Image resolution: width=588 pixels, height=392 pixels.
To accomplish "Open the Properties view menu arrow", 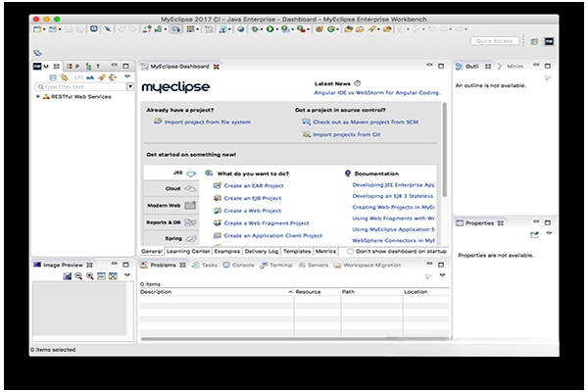I will 549,233.
